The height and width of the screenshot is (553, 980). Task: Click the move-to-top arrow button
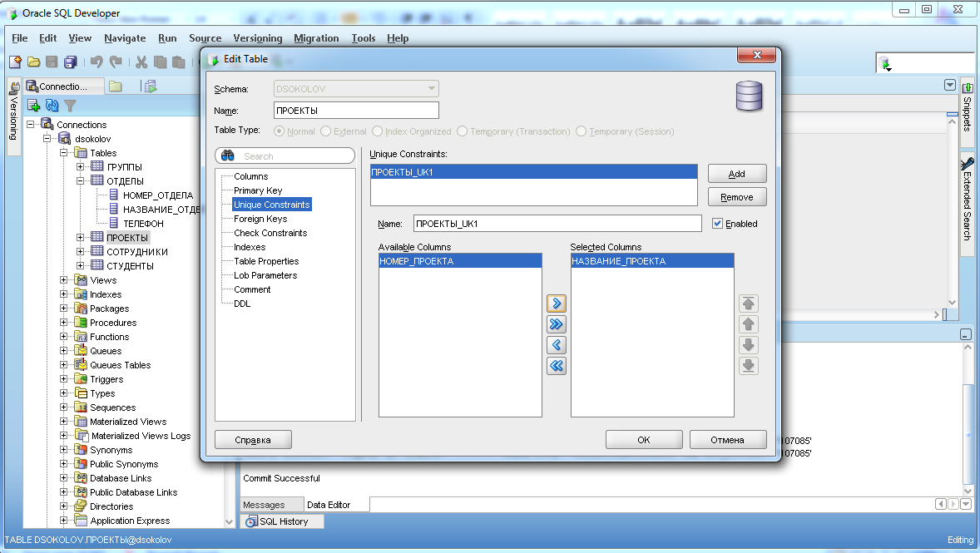click(748, 304)
